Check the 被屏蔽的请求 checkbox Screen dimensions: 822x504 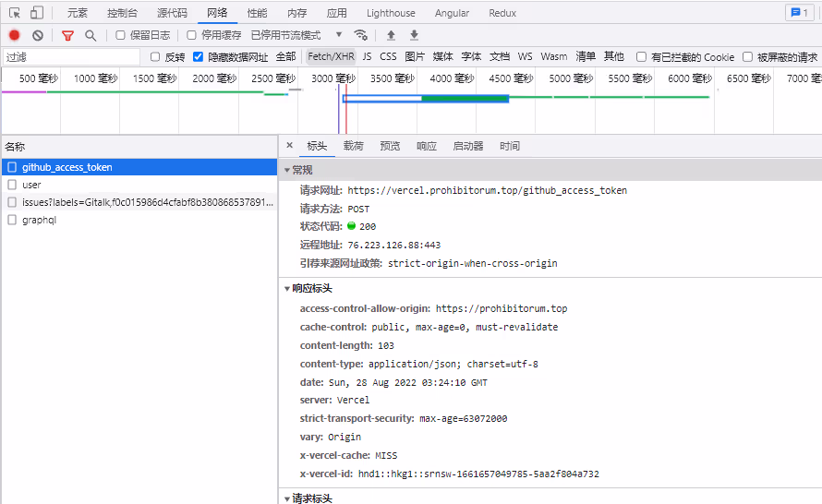pos(747,56)
